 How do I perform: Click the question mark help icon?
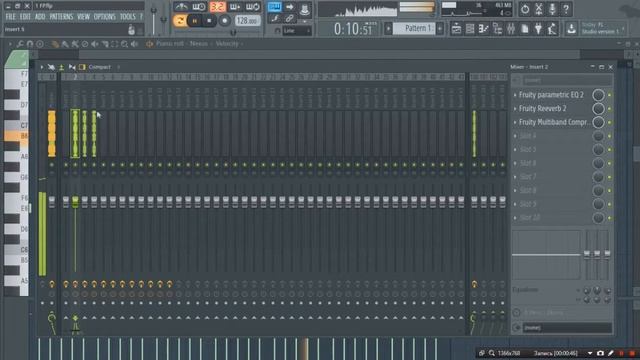pyautogui.click(x=566, y=9)
